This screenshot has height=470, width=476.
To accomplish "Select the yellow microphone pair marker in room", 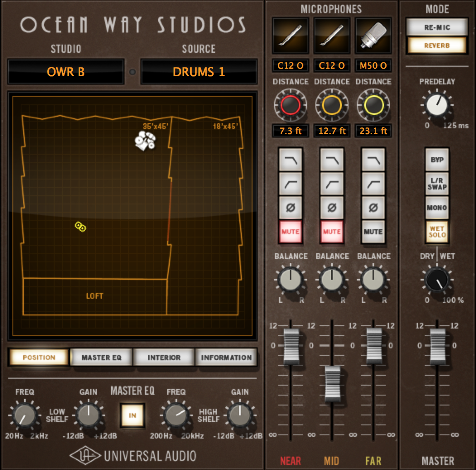I will click(x=80, y=227).
